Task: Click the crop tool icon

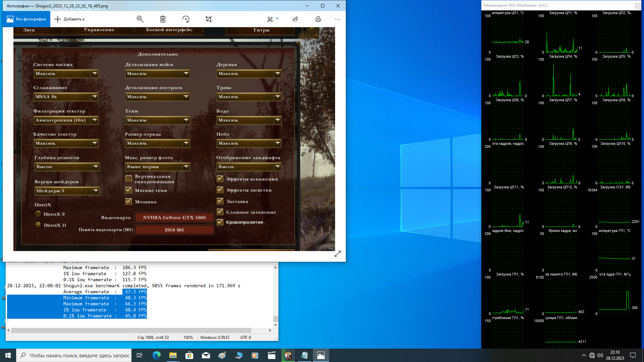Action: click(x=209, y=19)
